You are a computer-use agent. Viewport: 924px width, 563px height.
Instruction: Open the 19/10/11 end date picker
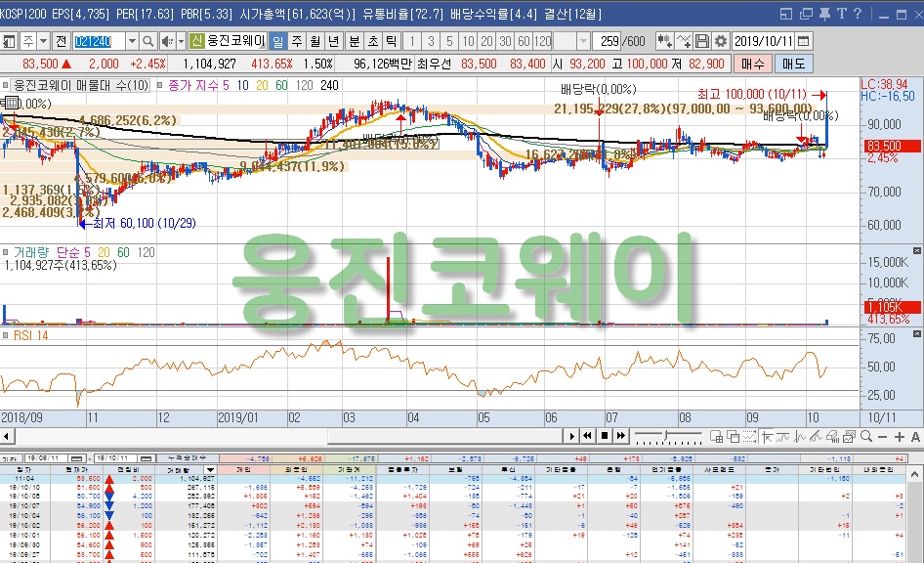coord(147,458)
